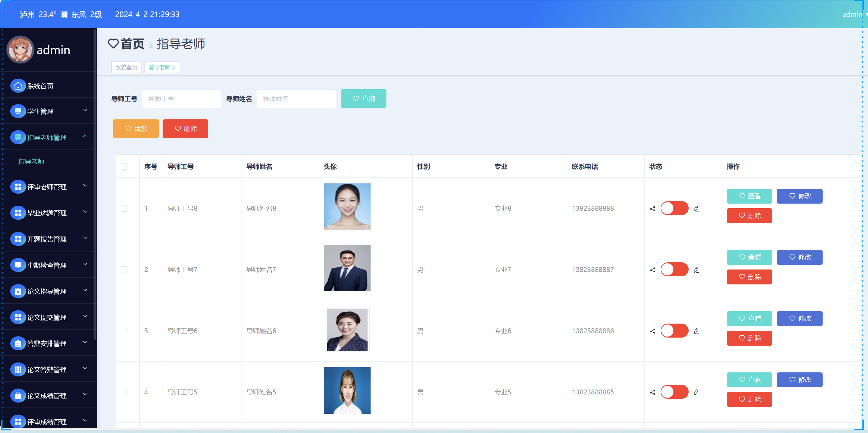868x433 pixels.
Task: Click the 导师工号 search input field
Action: (181, 99)
